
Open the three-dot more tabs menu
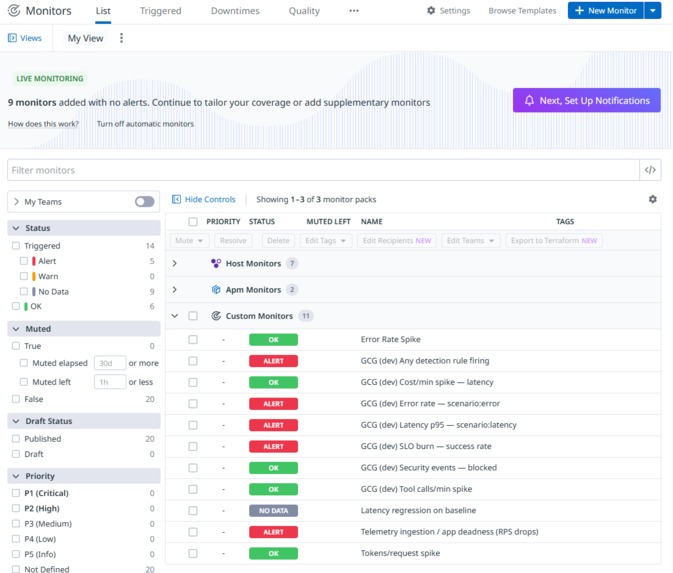[354, 11]
